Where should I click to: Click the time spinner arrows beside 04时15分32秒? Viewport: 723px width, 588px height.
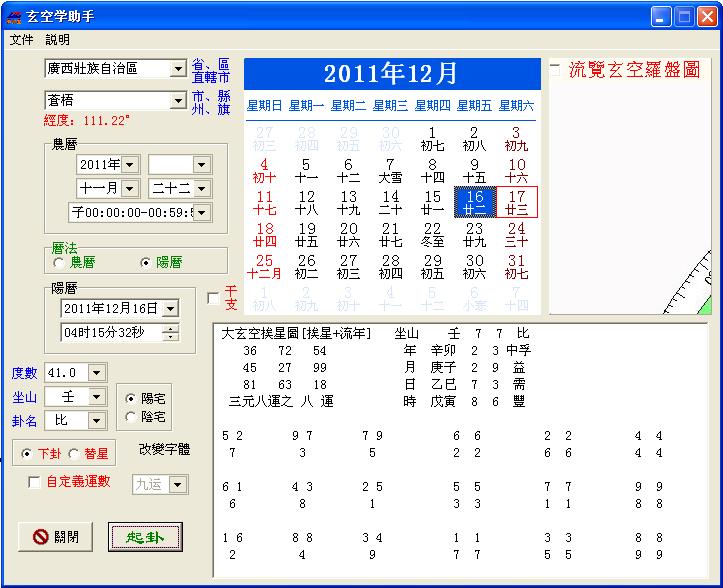[170, 333]
